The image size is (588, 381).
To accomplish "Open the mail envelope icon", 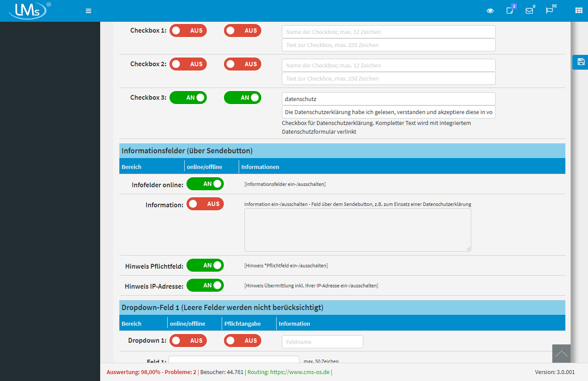I will pyautogui.click(x=530, y=11).
